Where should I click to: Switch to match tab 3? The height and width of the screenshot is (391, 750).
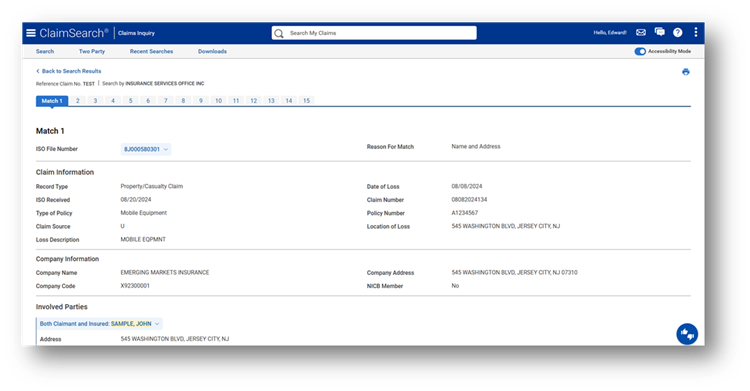point(95,101)
